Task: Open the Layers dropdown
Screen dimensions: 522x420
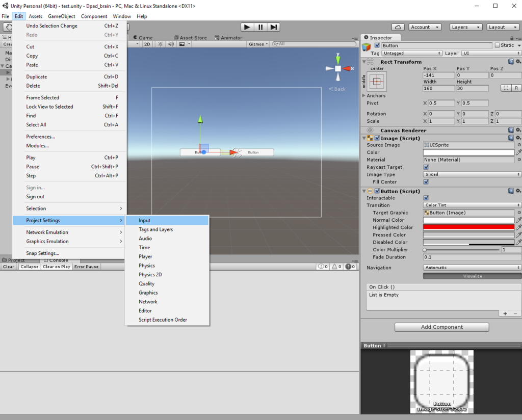Action: [465, 28]
